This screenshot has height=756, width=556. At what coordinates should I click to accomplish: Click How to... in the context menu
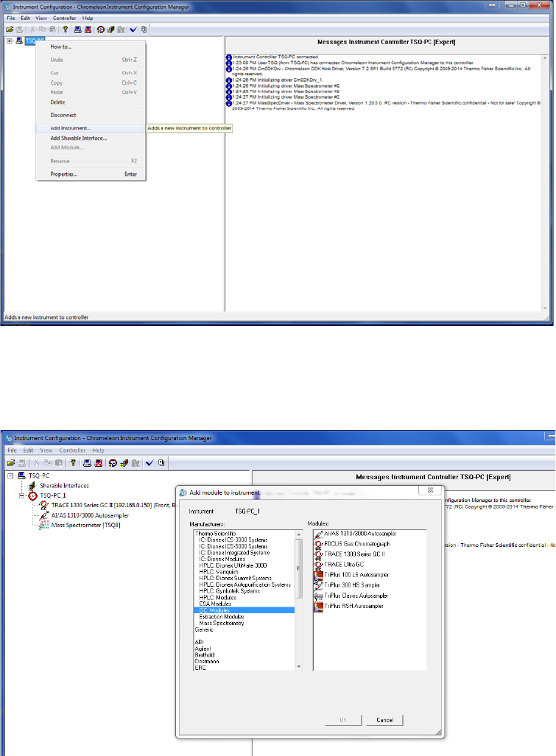point(90,47)
